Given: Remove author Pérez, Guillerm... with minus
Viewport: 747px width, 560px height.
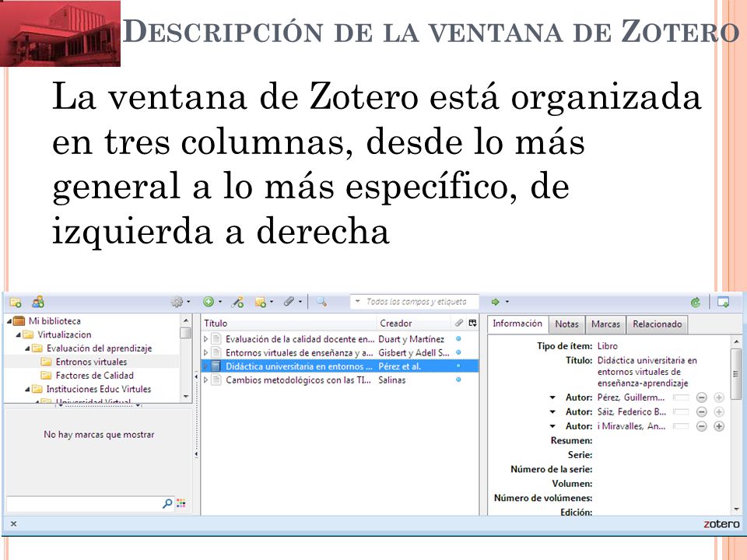Looking at the screenshot, I should (x=701, y=397).
